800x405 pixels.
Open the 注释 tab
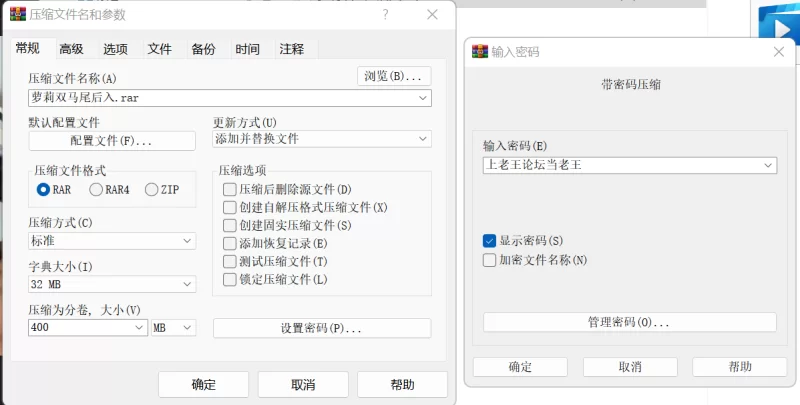point(292,49)
